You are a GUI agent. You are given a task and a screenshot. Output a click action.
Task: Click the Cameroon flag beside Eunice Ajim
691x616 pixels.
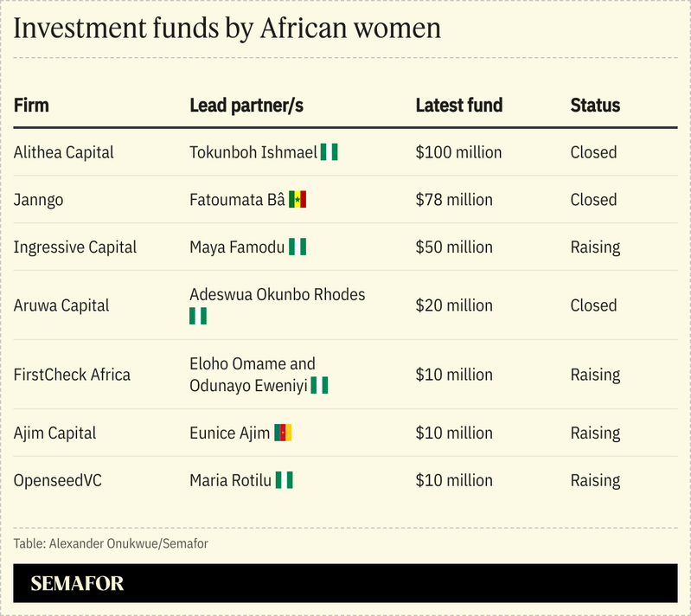tap(283, 433)
